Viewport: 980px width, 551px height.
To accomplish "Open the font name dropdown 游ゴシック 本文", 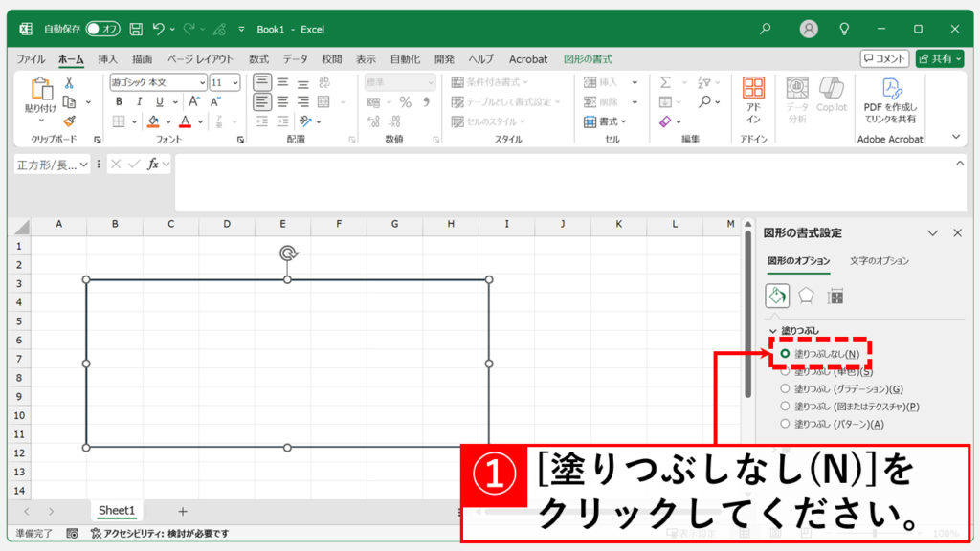I will (x=201, y=83).
